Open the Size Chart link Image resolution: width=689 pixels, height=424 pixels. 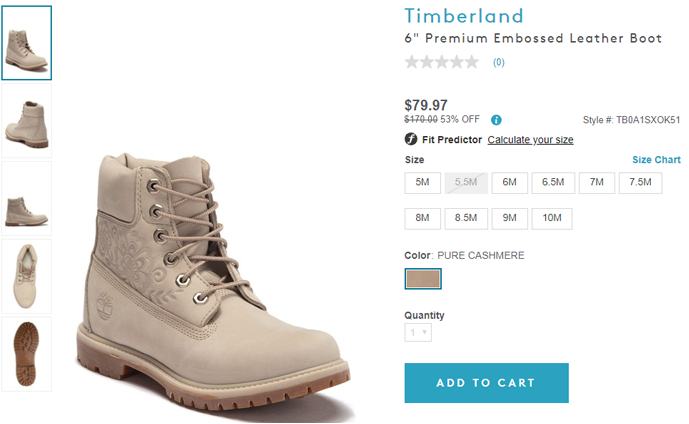[656, 160]
